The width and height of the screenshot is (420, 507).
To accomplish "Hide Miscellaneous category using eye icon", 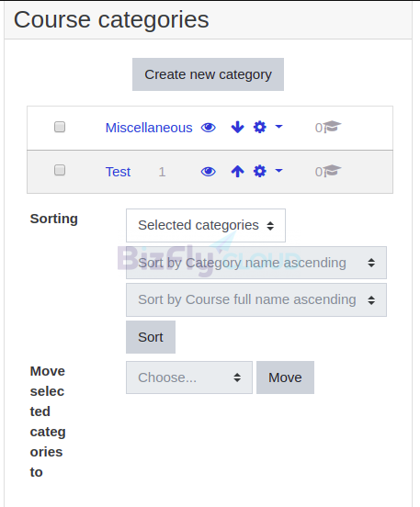I will coord(209,128).
